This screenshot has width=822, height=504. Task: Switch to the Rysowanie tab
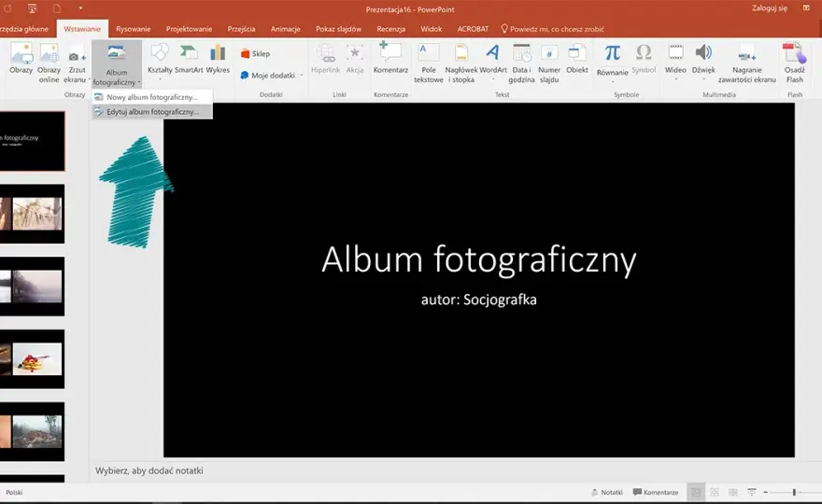click(134, 29)
